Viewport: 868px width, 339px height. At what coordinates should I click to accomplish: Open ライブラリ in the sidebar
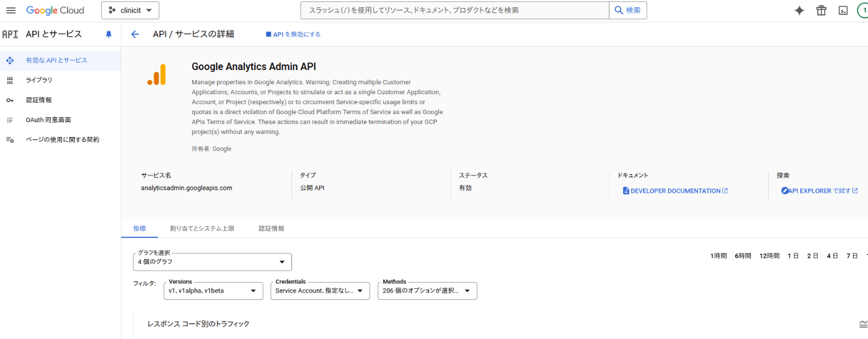click(x=60, y=80)
